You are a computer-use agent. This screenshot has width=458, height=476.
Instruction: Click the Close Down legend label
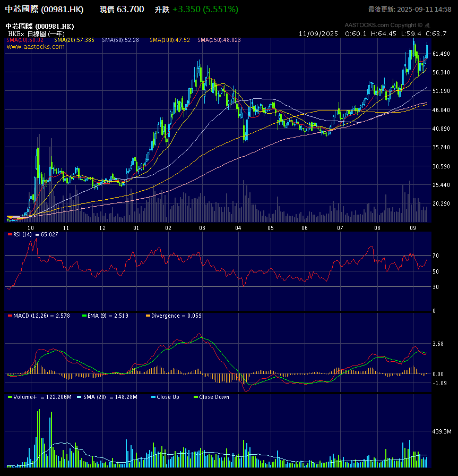214,397
